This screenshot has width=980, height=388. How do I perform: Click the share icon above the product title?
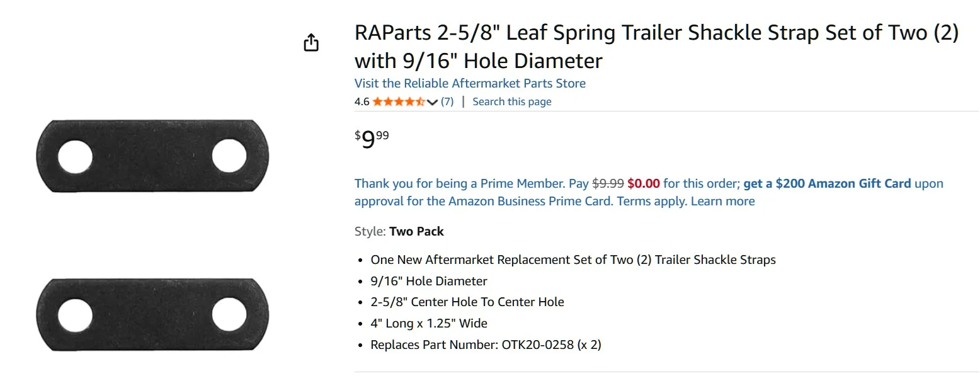311,42
